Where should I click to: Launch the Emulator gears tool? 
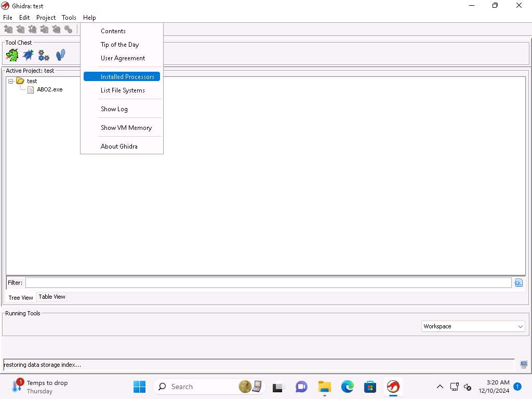click(x=44, y=55)
